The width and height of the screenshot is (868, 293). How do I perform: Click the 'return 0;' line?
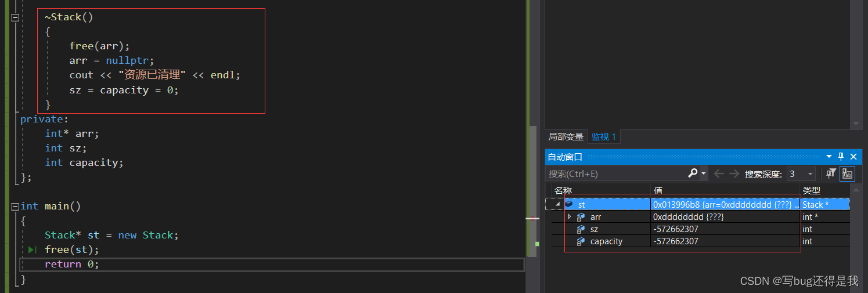(72, 264)
